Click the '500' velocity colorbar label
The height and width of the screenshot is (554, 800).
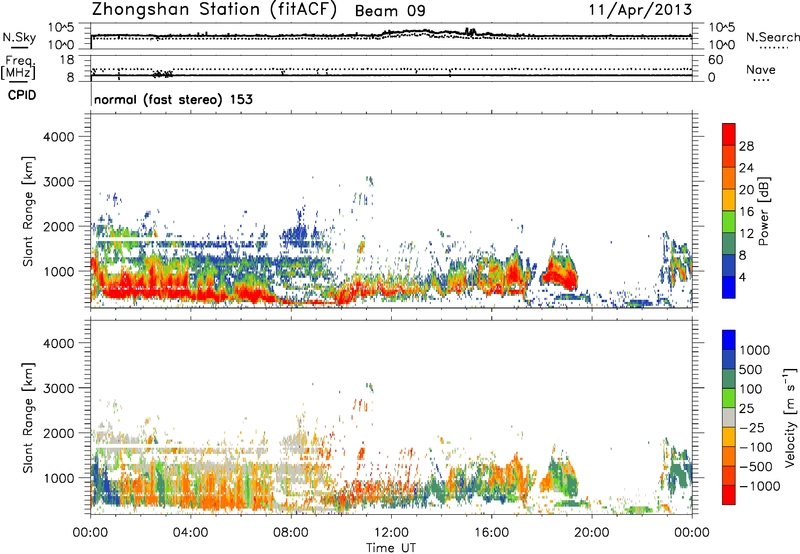(751, 370)
